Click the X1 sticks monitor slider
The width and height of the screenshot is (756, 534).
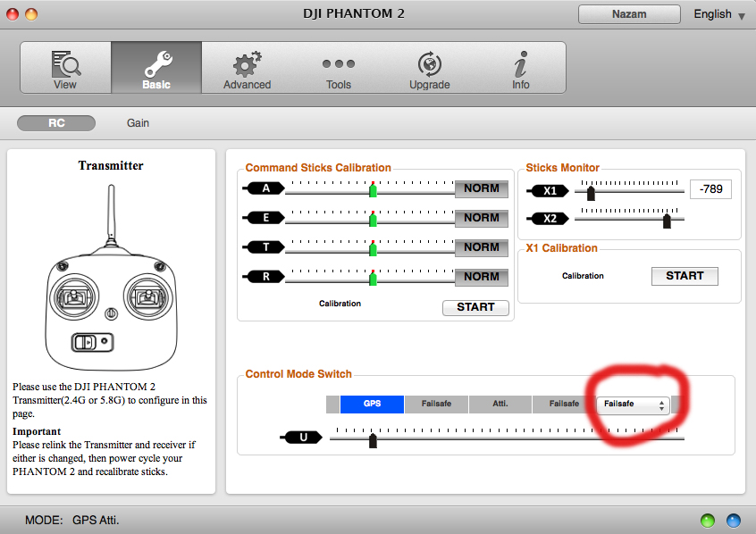pos(629,190)
